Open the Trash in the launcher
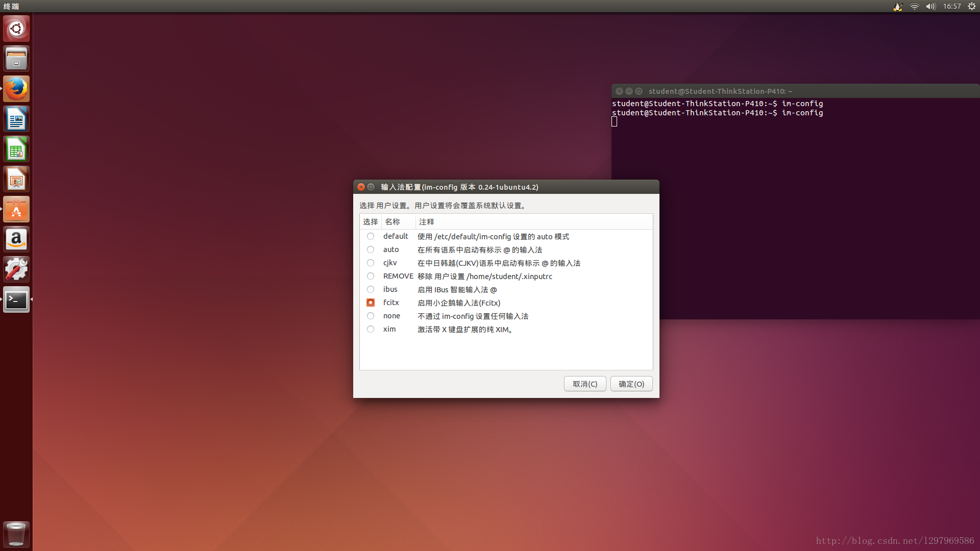This screenshot has height=551, width=980. tap(16, 534)
